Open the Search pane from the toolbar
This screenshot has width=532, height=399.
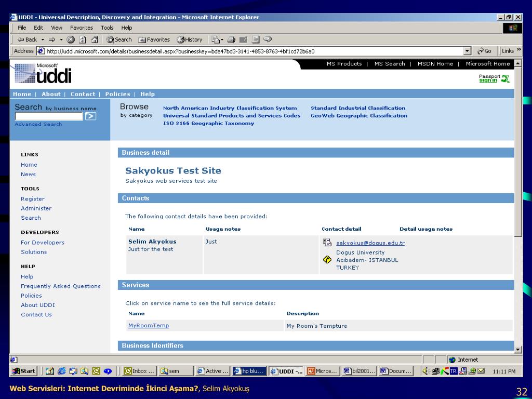119,39
